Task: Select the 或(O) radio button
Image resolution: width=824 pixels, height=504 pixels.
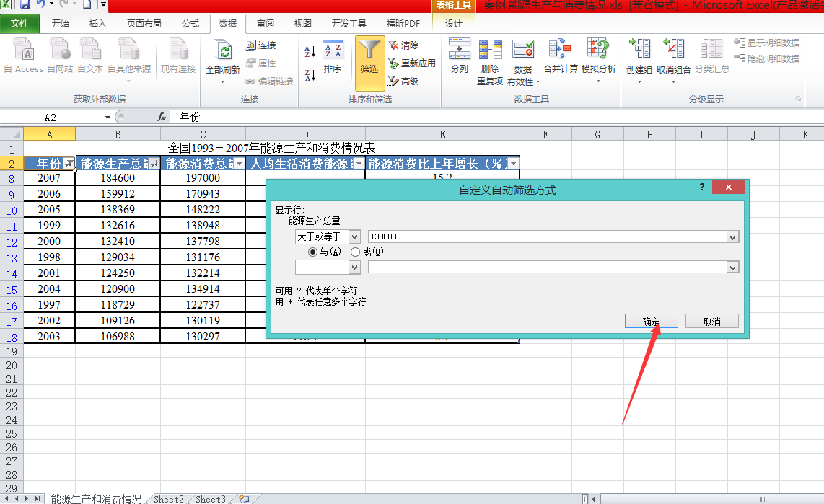Action: 355,252
